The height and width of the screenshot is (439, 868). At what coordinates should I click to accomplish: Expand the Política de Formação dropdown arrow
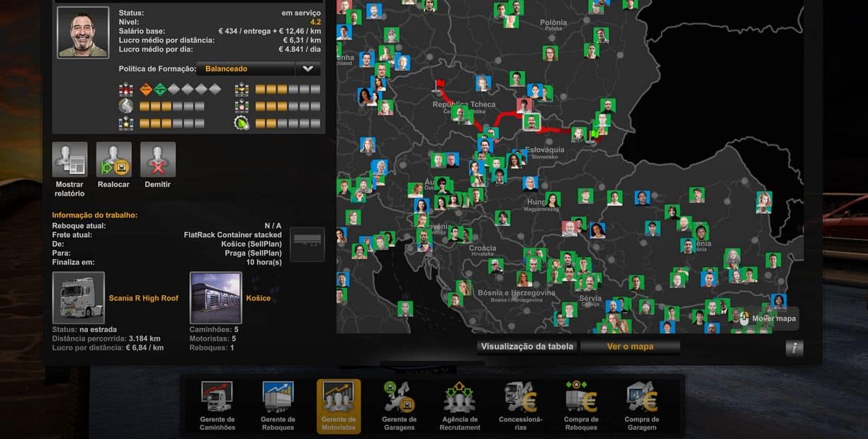pos(308,69)
